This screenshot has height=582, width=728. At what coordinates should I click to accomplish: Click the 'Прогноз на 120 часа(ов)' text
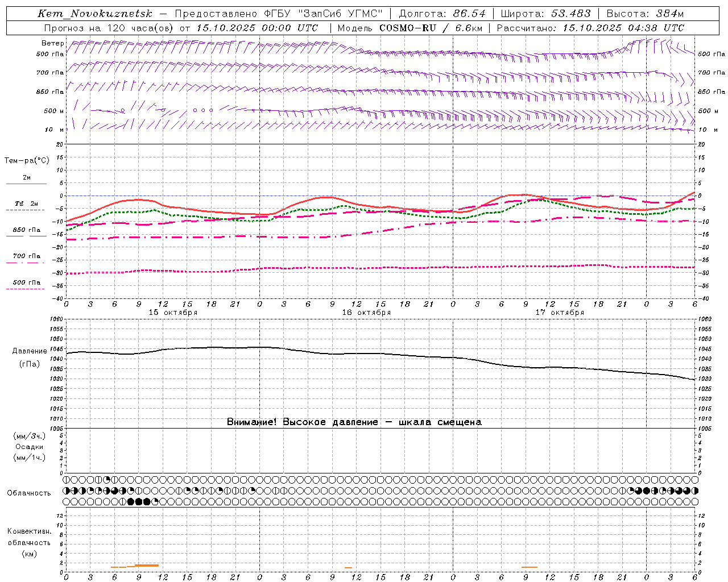click(110, 28)
